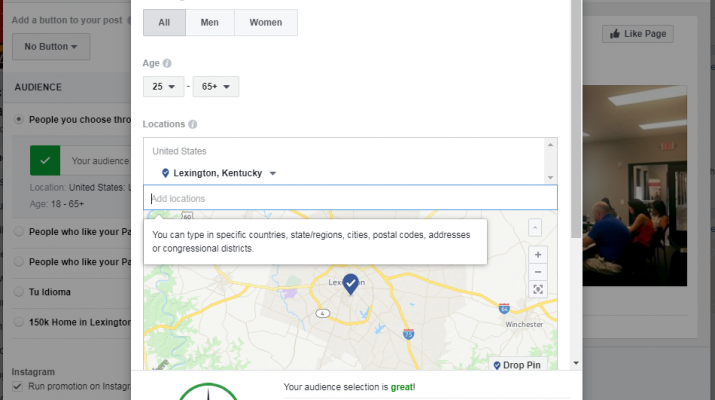Image resolution: width=715 pixels, height=400 pixels.
Task: Collapse the map with the up-arrow button
Action: pyautogui.click(x=535, y=228)
